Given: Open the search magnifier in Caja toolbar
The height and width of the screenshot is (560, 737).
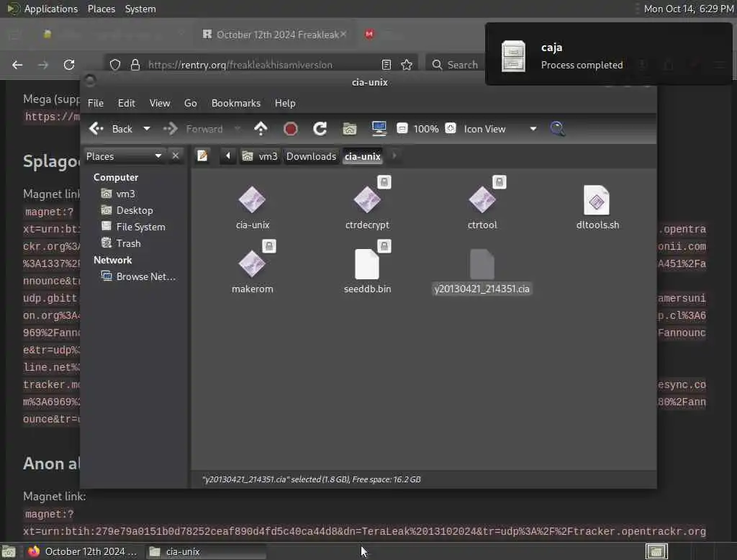Looking at the screenshot, I should pos(558,129).
